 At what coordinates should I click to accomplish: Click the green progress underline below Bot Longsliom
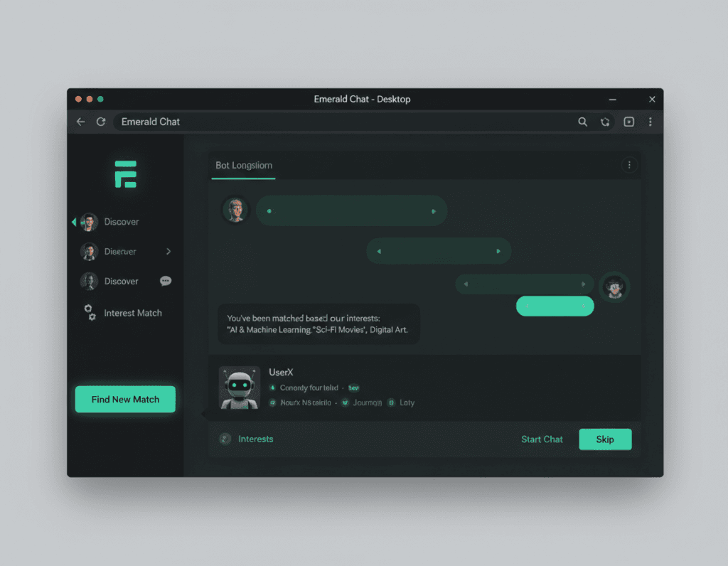(x=242, y=179)
